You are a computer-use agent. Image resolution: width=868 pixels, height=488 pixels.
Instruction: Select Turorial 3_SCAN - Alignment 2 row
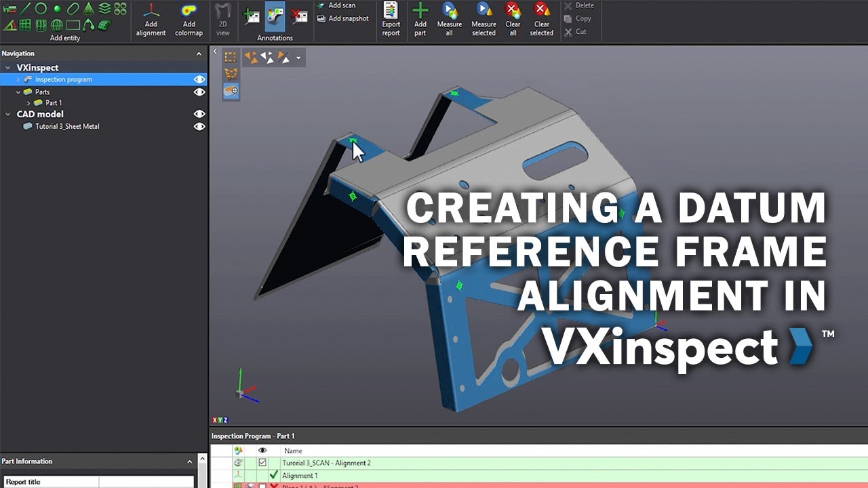539,463
